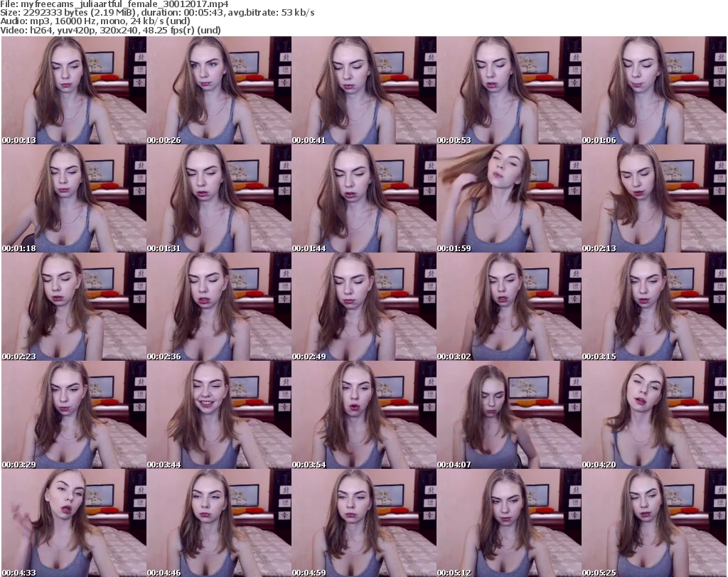Select the thumbnail timestamped 00:04:46
The image size is (728, 577).
[219, 523]
